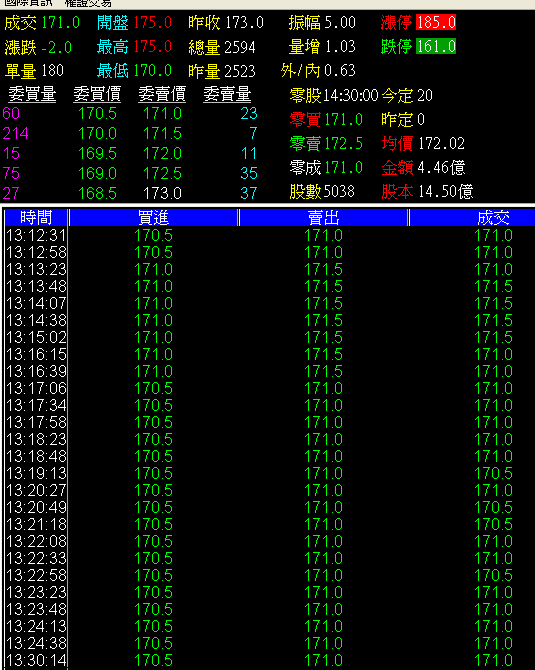Select the 委買價 header in order book

coord(97,94)
